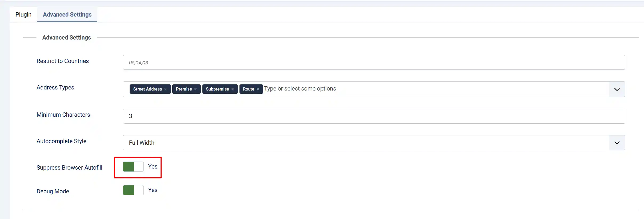644x219 pixels.
Task: Click the Subpremise tag text
Action: (x=217, y=89)
